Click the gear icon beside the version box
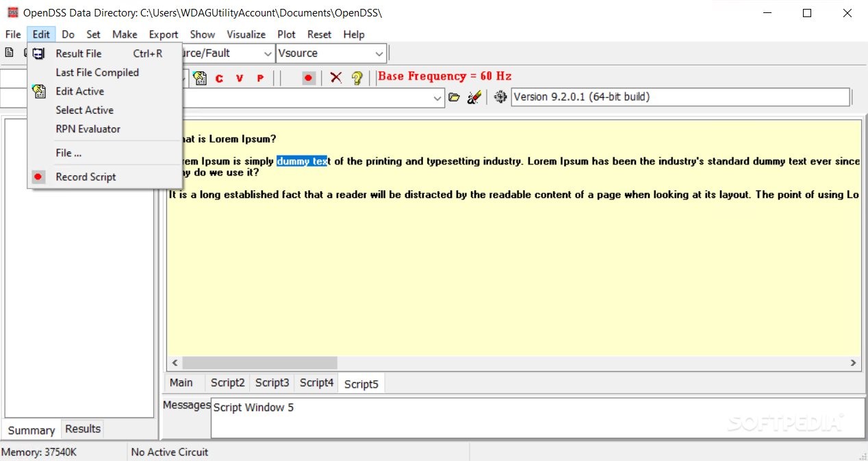 (500, 97)
